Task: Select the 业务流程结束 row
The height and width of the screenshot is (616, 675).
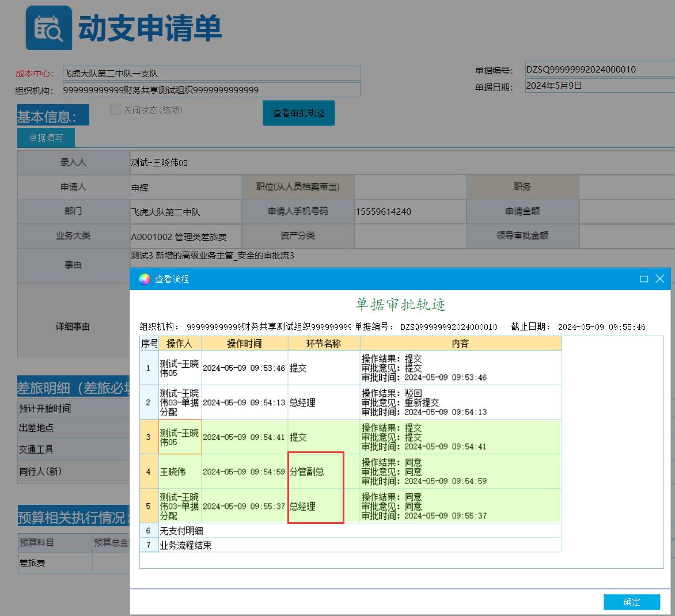Action: [185, 545]
